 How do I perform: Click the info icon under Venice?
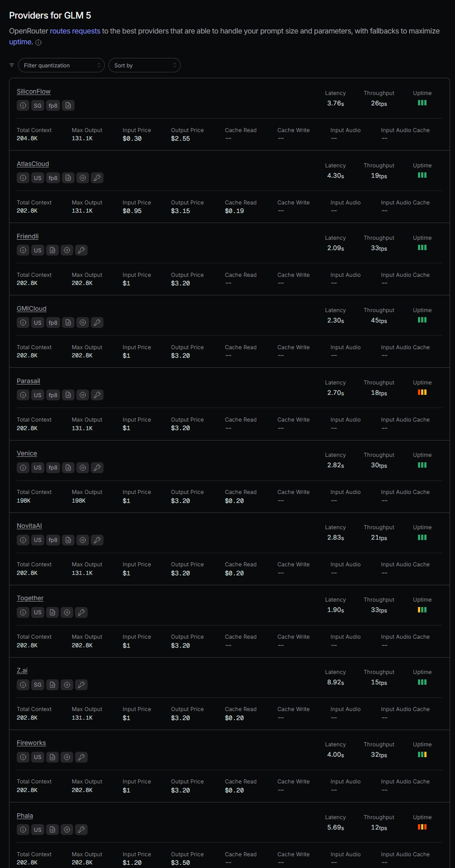[23, 467]
